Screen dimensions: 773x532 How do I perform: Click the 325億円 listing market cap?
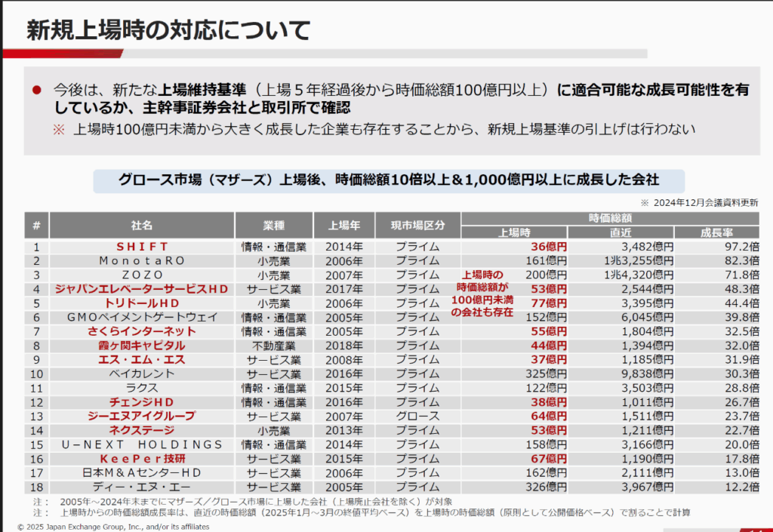pyautogui.click(x=547, y=374)
